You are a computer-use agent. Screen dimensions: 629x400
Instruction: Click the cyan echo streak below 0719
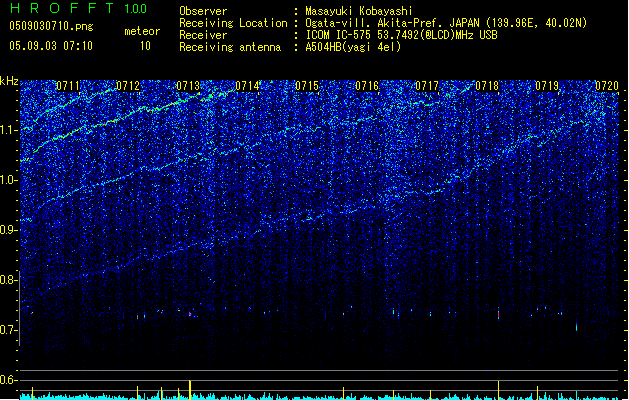coord(576,326)
